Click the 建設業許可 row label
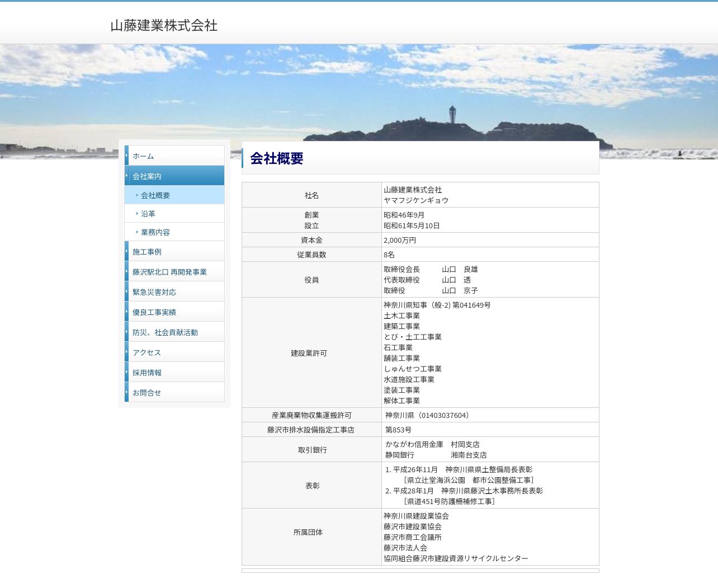 309,353
